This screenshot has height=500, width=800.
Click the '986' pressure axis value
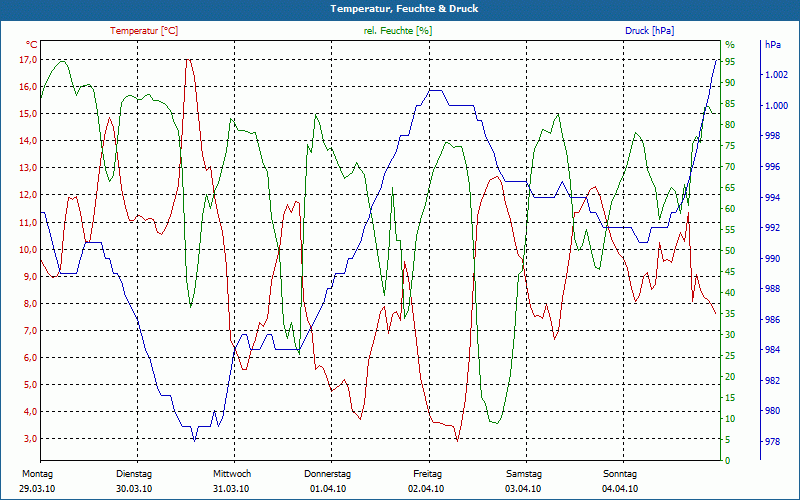pyautogui.click(x=772, y=319)
